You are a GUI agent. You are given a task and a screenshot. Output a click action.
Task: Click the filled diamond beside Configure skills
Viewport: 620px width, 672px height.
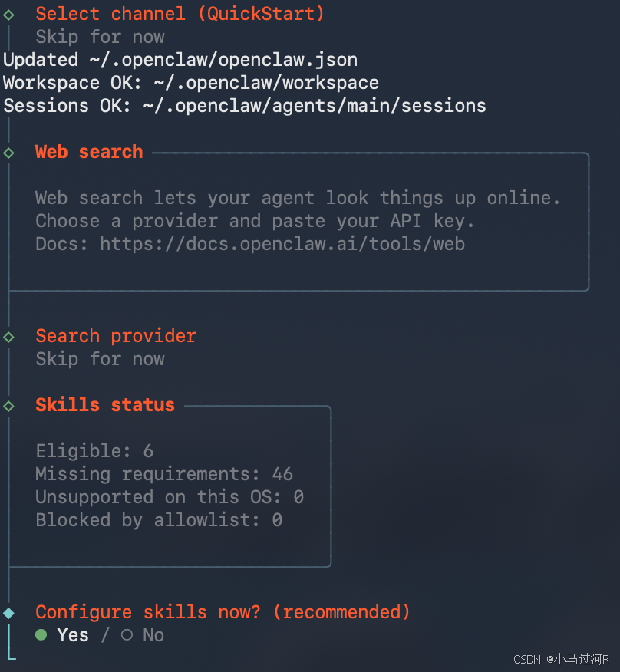click(x=8, y=613)
